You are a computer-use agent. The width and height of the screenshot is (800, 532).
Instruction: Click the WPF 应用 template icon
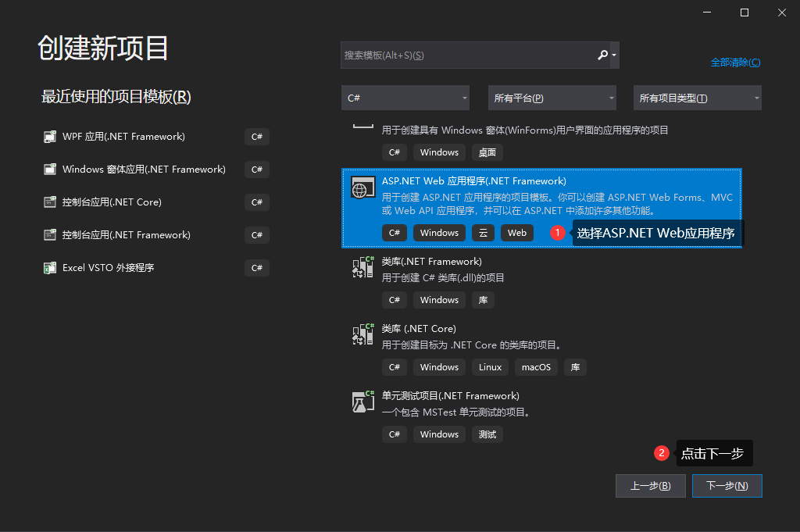pos(49,137)
